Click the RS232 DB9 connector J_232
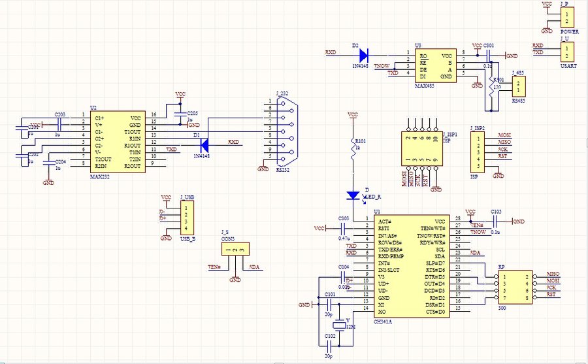The width and height of the screenshot is (588, 364). point(287,131)
